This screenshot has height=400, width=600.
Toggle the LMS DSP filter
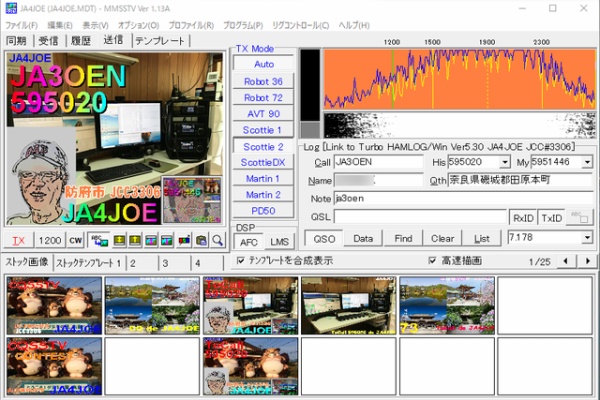tap(280, 242)
